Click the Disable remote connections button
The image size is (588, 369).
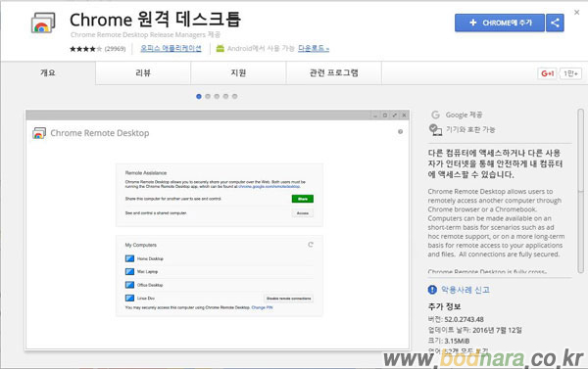tap(288, 299)
